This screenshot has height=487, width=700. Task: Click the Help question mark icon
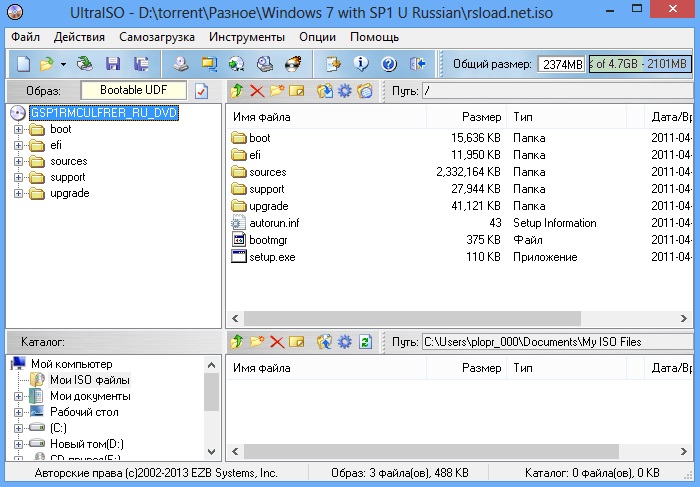389,64
